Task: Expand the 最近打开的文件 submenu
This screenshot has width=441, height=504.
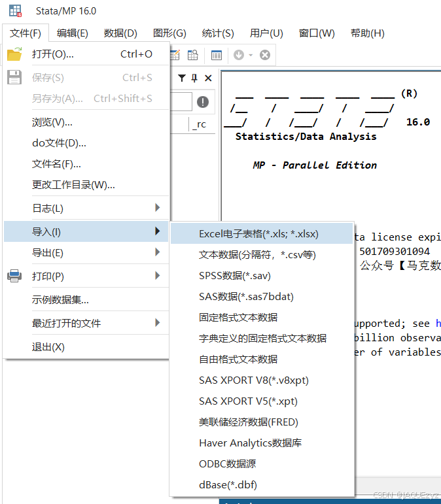Action: pyautogui.click(x=86, y=323)
